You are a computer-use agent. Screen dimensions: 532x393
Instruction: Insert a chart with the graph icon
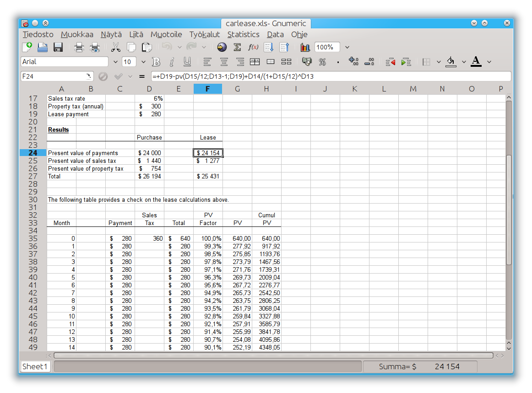click(305, 47)
